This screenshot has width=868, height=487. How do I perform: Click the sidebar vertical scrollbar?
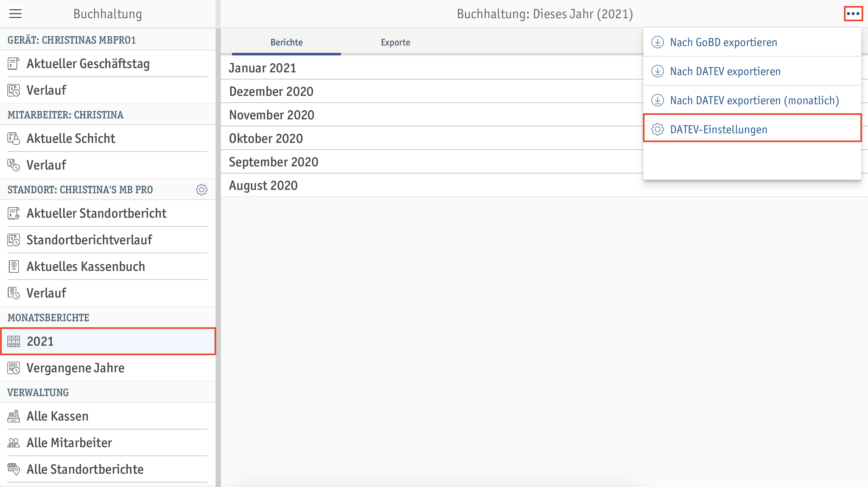pos(218,258)
